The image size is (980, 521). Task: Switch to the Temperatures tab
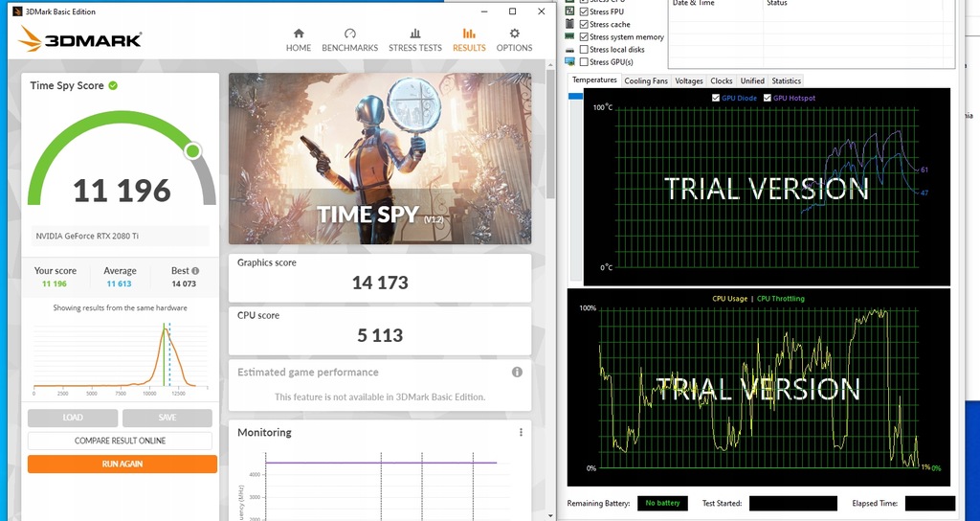click(x=594, y=80)
